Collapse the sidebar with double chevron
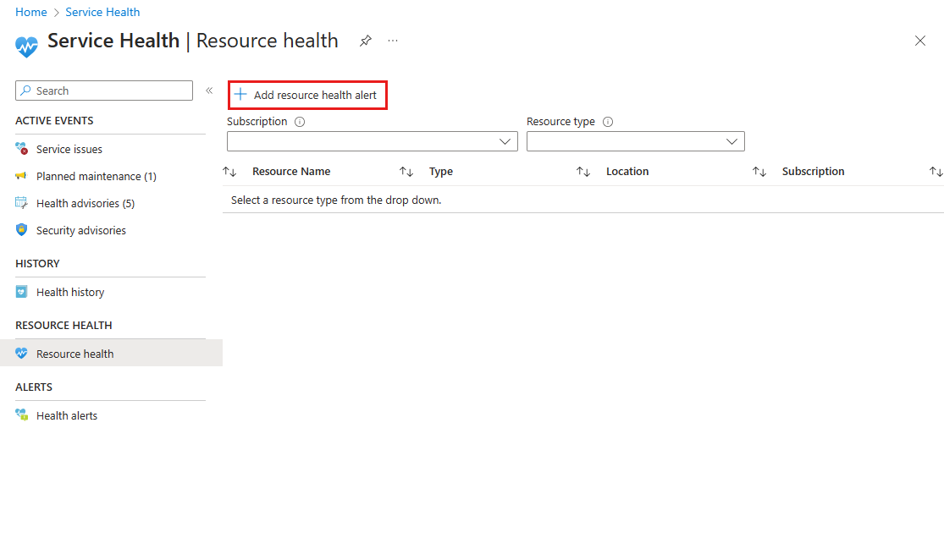Screen dimensions: 944x560 coord(209,91)
